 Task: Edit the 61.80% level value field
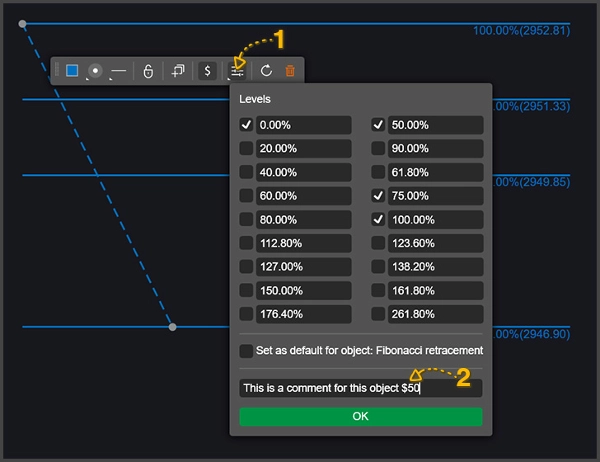tap(435, 172)
